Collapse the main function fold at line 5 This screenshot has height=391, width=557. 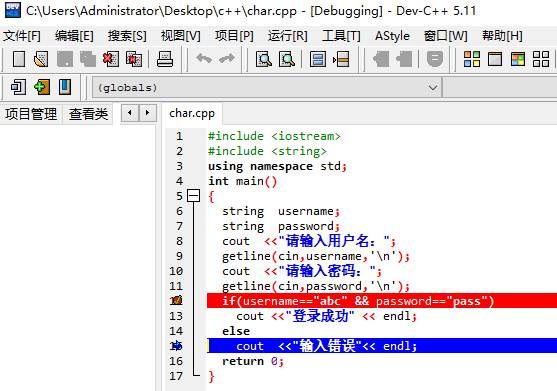tap(194, 196)
